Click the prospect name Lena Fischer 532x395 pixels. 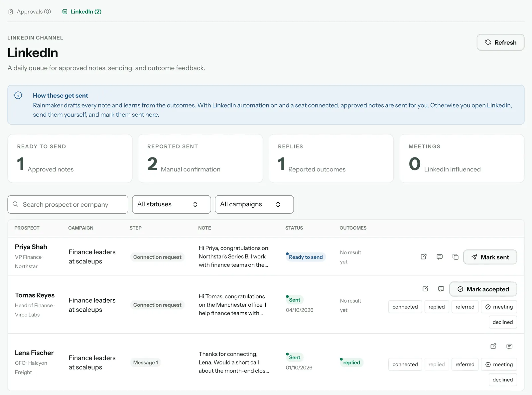[x=34, y=353]
